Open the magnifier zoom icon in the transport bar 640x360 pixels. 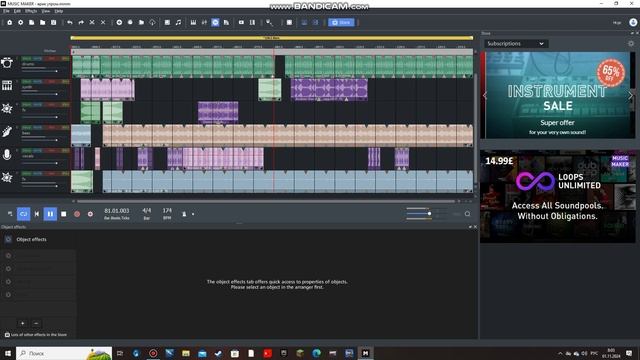[467, 214]
